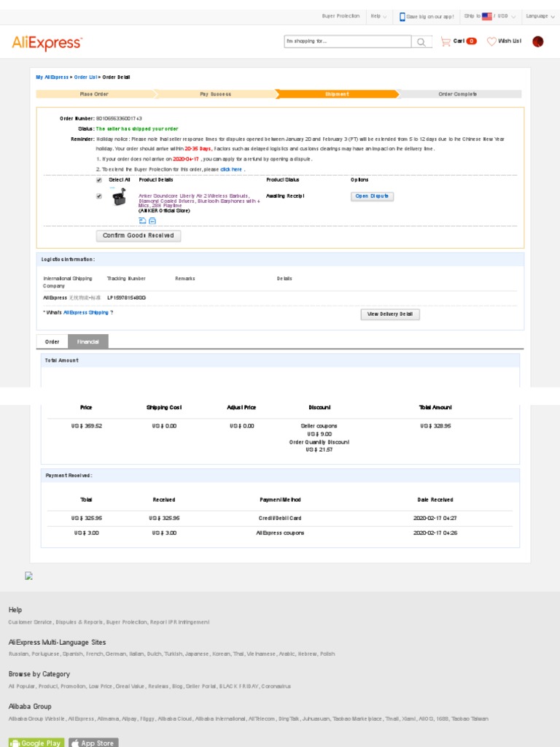Image resolution: width=560 pixels, height=747 pixels.
Task: Click the Pay Success progress step
Action: click(215, 94)
